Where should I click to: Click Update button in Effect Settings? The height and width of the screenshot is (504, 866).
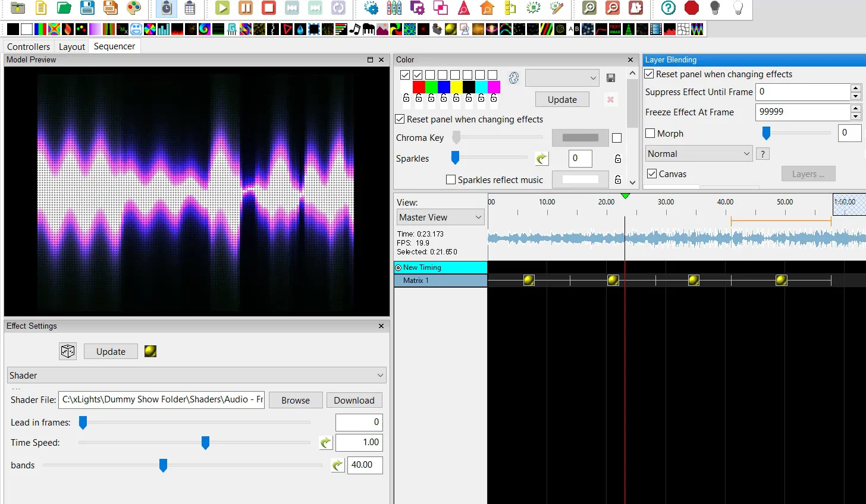pos(111,351)
